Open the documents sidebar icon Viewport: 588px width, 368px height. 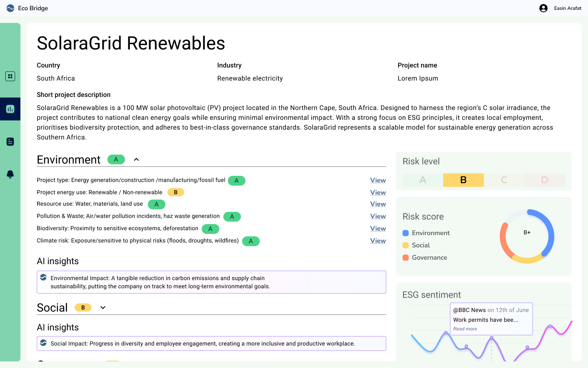point(10,142)
